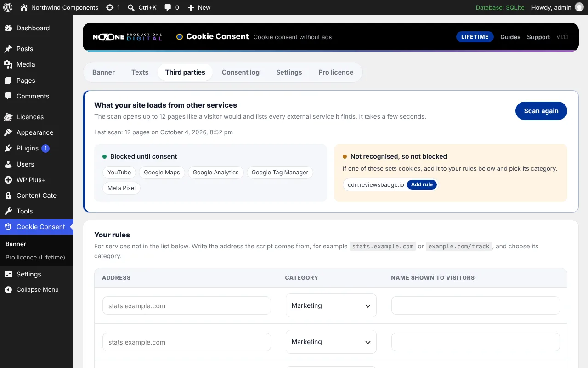
Task: Expand the second rule's Marketing category dropdown
Action: coord(331,342)
